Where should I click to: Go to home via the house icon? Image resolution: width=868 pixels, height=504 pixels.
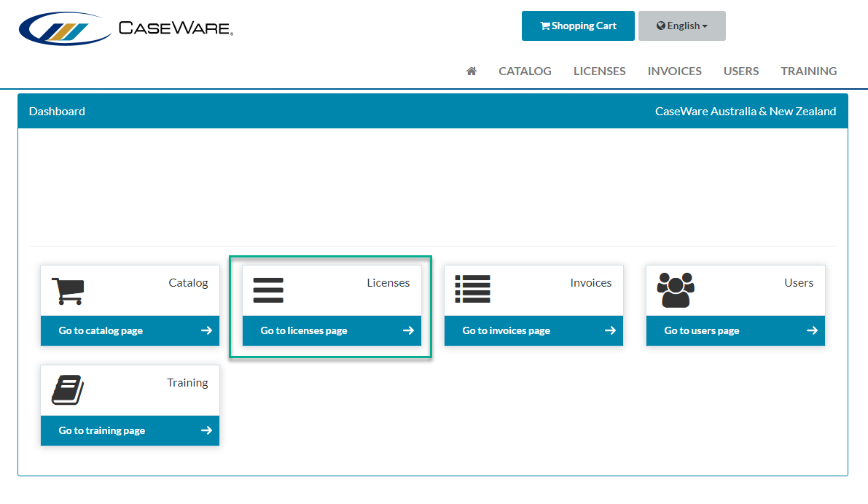point(471,71)
